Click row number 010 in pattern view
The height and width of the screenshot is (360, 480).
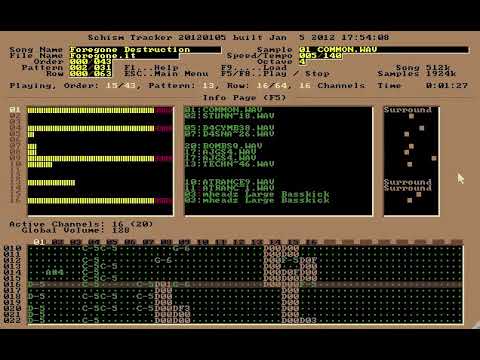[x=12, y=248]
